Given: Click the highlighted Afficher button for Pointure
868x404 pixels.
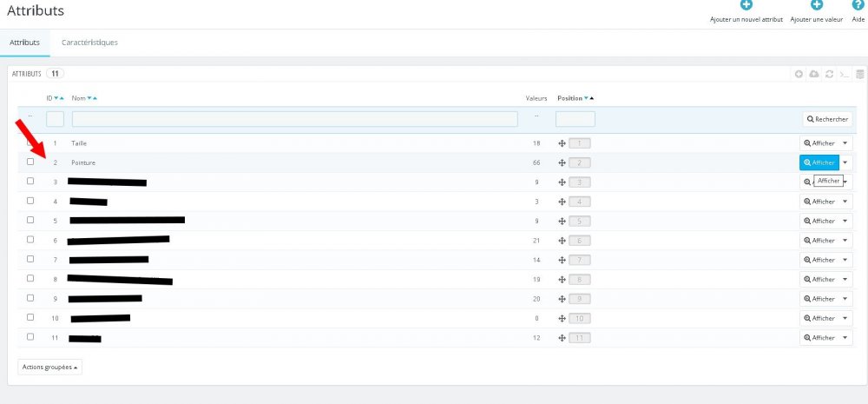Looking at the screenshot, I should coord(819,162).
